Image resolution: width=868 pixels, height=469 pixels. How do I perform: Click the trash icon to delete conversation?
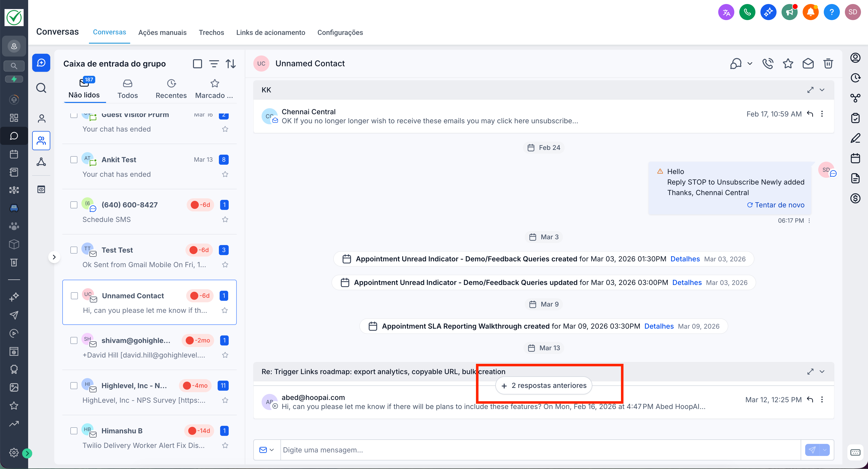828,63
